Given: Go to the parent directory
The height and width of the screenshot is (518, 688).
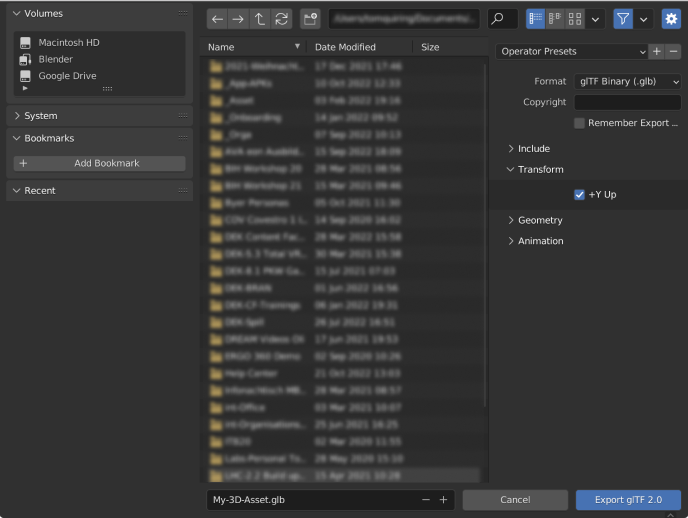Looking at the screenshot, I should click(260, 19).
